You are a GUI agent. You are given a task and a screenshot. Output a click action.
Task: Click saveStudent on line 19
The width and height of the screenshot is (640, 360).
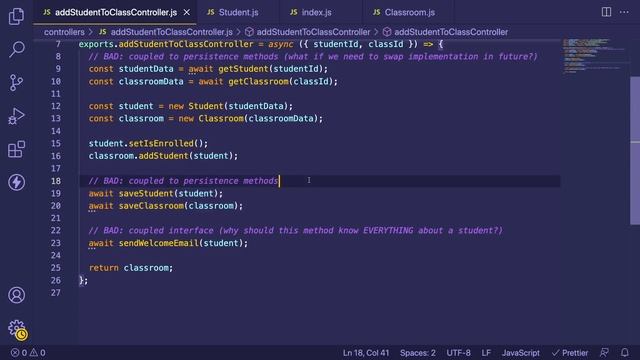(146, 193)
